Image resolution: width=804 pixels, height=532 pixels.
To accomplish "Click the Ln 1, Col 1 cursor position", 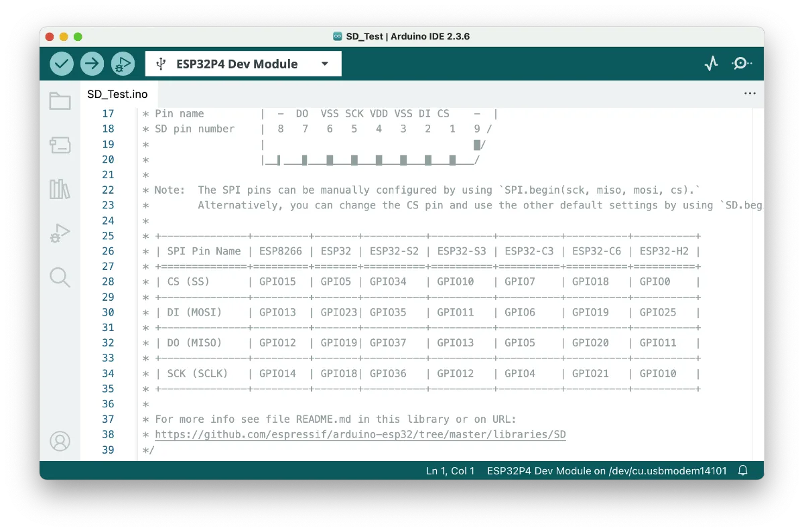I will 450,471.
